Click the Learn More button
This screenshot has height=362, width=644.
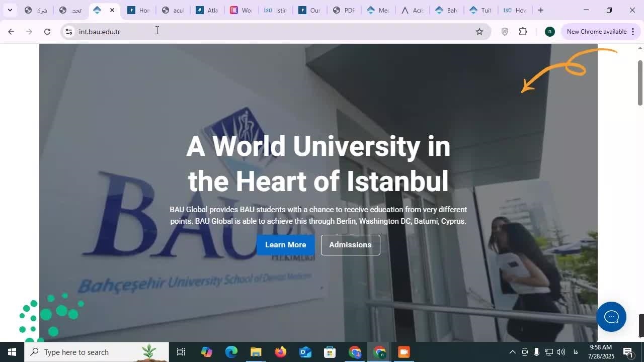click(x=285, y=245)
